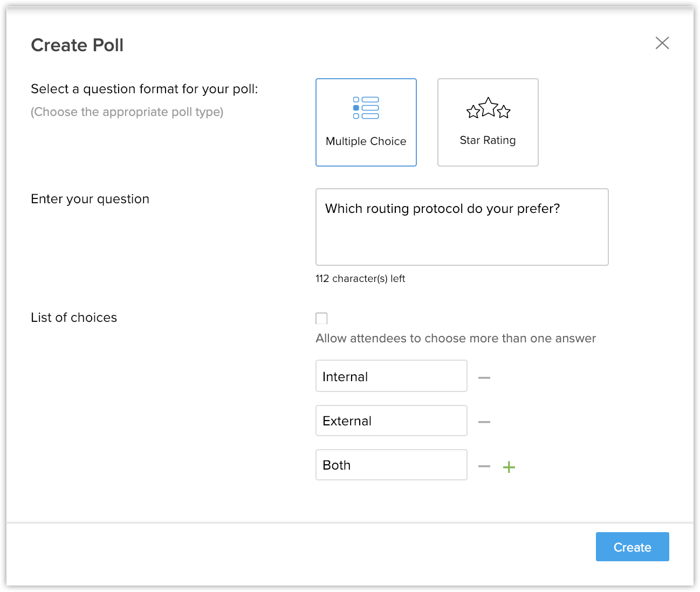Click the 'List of choices' label

74,318
